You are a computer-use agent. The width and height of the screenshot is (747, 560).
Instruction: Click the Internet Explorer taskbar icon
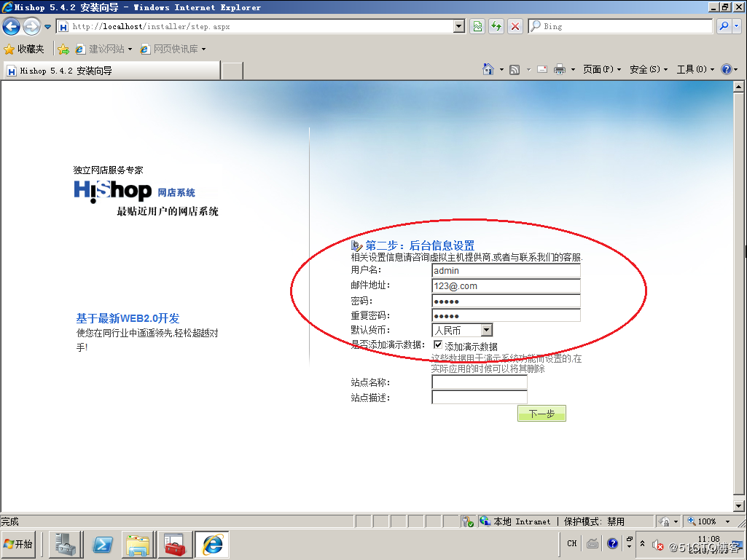tap(212, 544)
